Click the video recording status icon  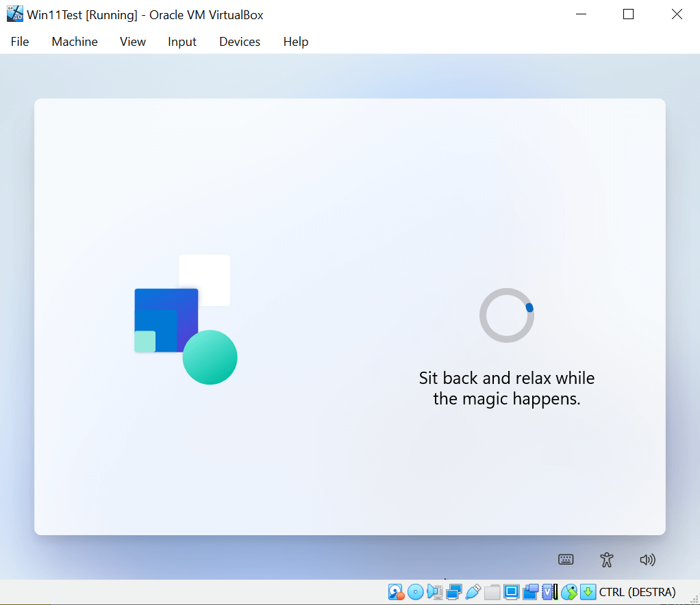pos(530,592)
